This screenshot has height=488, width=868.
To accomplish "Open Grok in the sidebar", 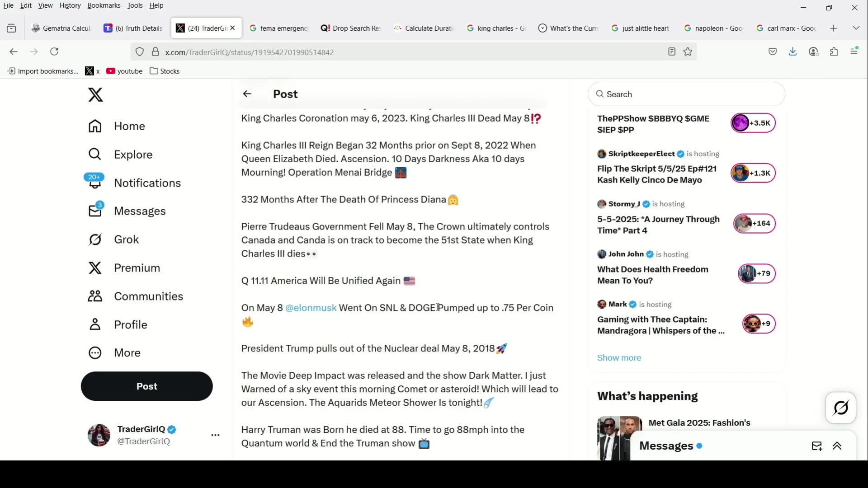I will [x=114, y=240].
